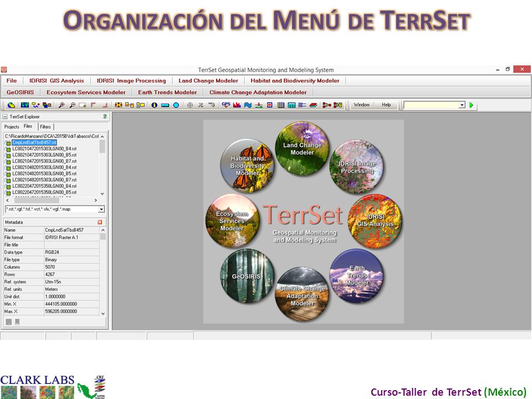Image resolution: width=532 pixels, height=399 pixels.
Task: Open the Land Change Modeler menu
Action: click(x=208, y=81)
